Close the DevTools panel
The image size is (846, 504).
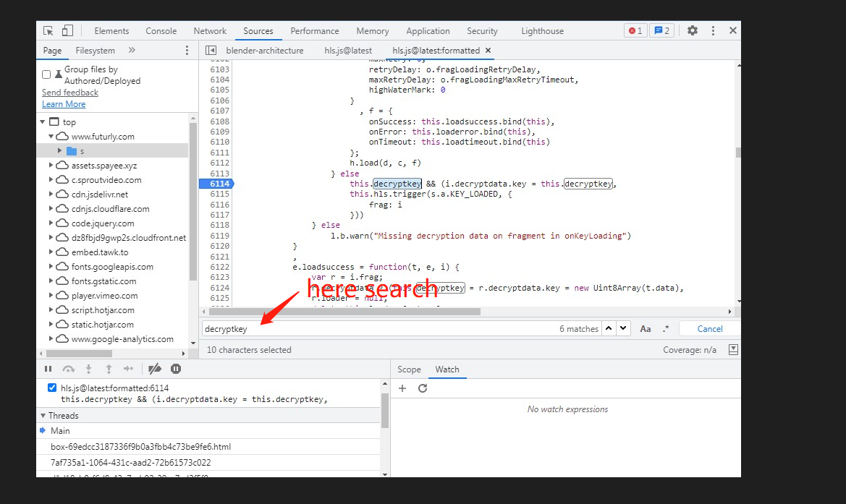732,30
